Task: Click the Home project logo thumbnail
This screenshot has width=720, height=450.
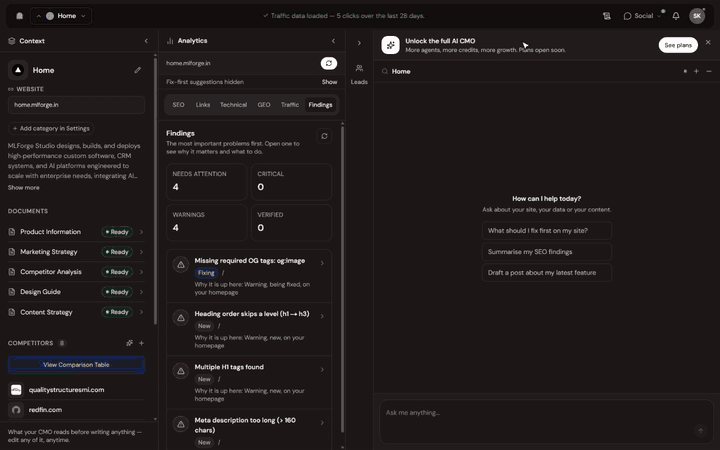Action: pos(18,70)
